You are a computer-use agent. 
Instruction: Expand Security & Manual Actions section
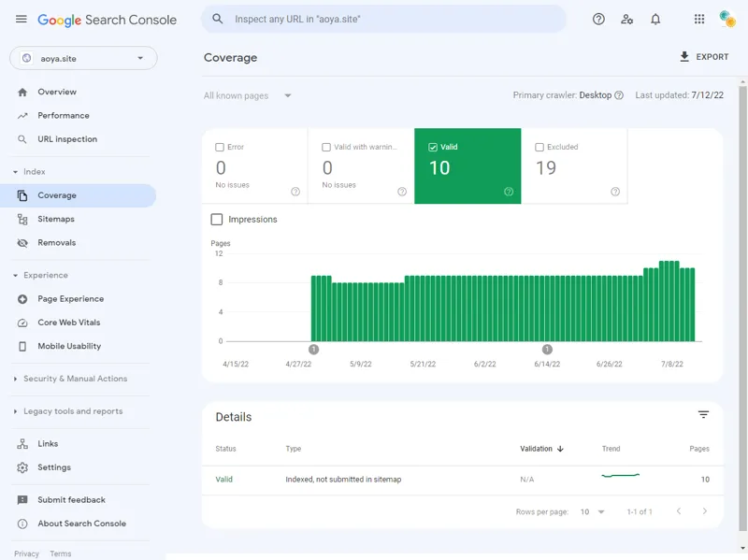(15, 379)
